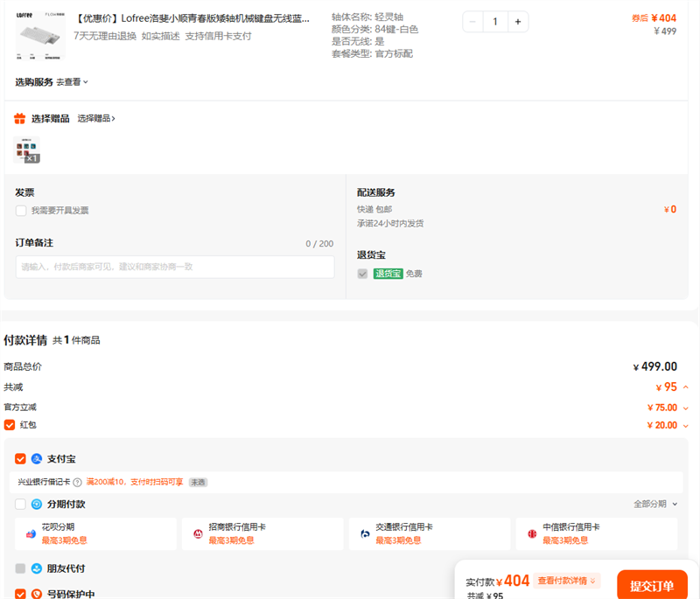
Task: Collapse the 共减 ¥95 discount breakdown
Action: [x=685, y=387]
